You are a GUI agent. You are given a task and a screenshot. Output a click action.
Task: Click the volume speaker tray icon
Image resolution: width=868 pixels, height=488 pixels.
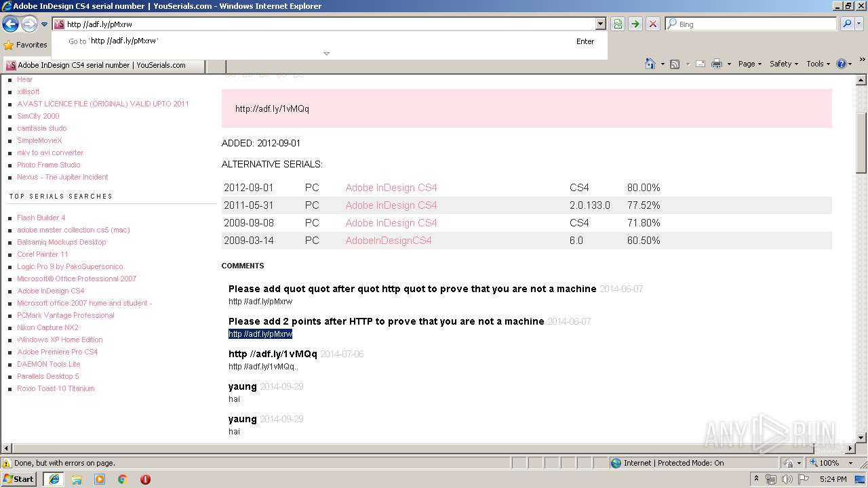pyautogui.click(x=787, y=479)
